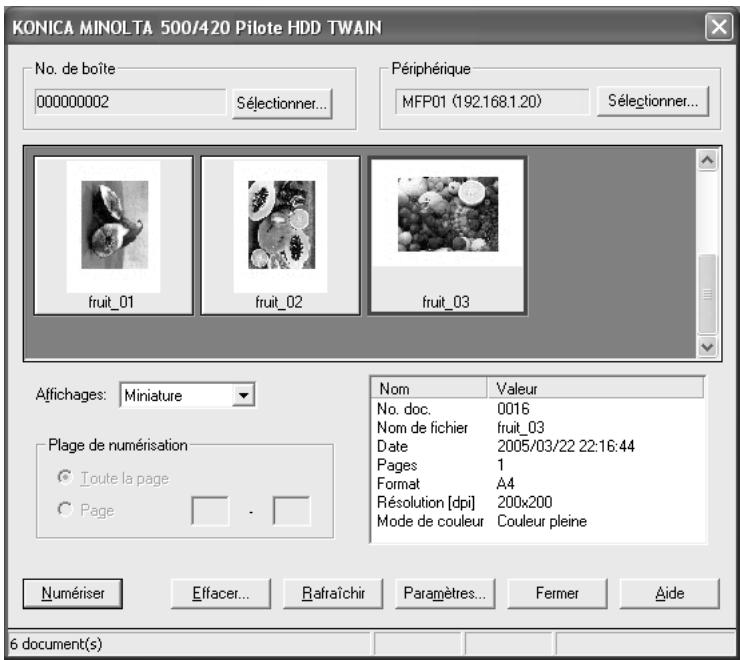Click the scrollbar down arrow in thumbnails
This screenshot has width=740, height=660.
(707, 347)
